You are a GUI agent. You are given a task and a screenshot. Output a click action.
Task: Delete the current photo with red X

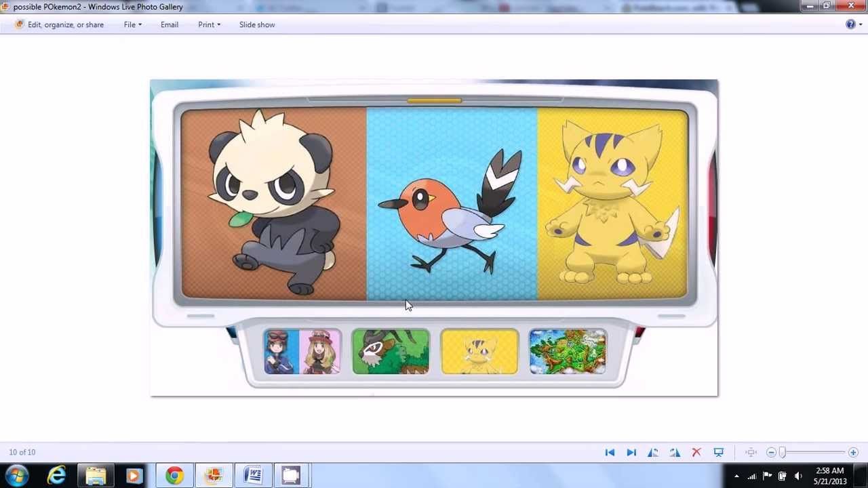pos(696,453)
